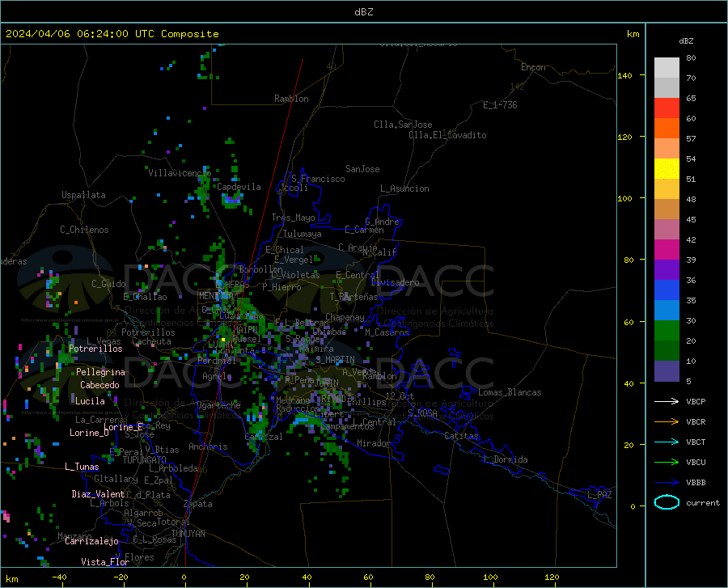Click the cyan 'current' ellipse legend icon
The height and width of the screenshot is (588, 728).
[x=667, y=502]
